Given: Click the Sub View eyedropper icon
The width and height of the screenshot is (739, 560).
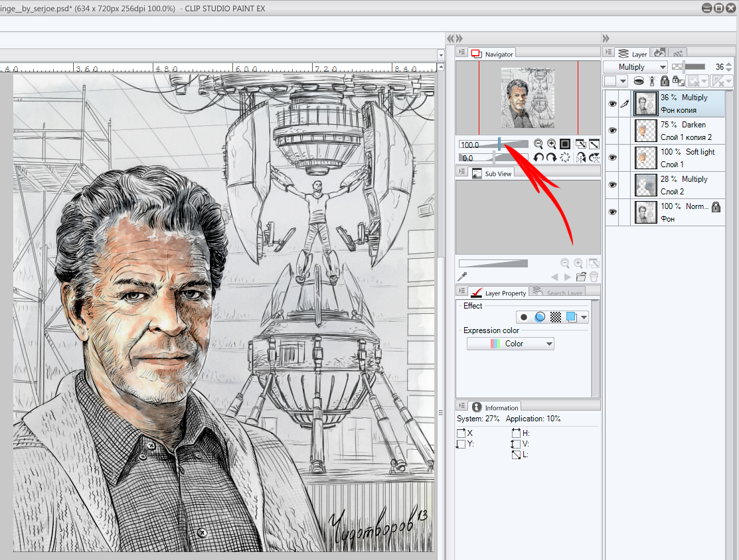Looking at the screenshot, I should [x=462, y=277].
